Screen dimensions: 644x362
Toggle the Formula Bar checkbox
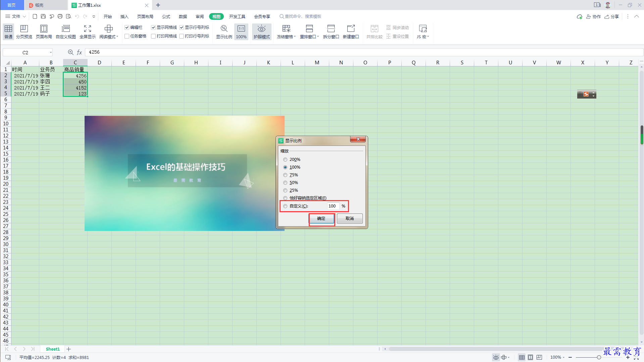click(127, 27)
